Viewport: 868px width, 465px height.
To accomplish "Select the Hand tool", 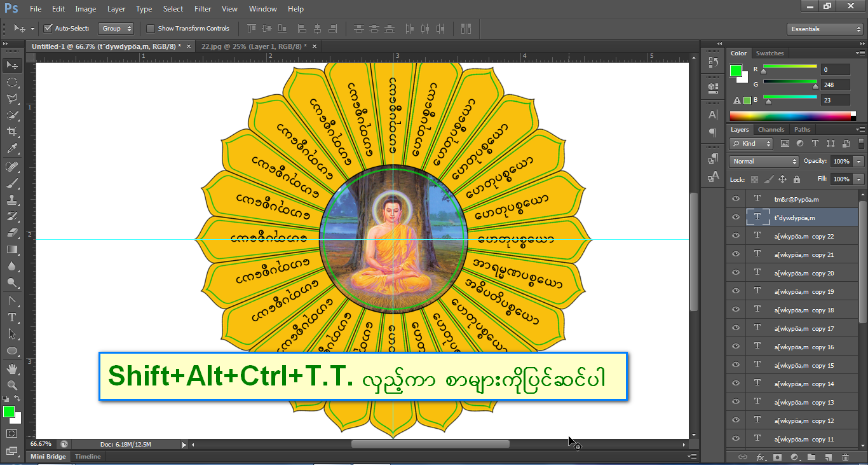I will [x=12, y=368].
